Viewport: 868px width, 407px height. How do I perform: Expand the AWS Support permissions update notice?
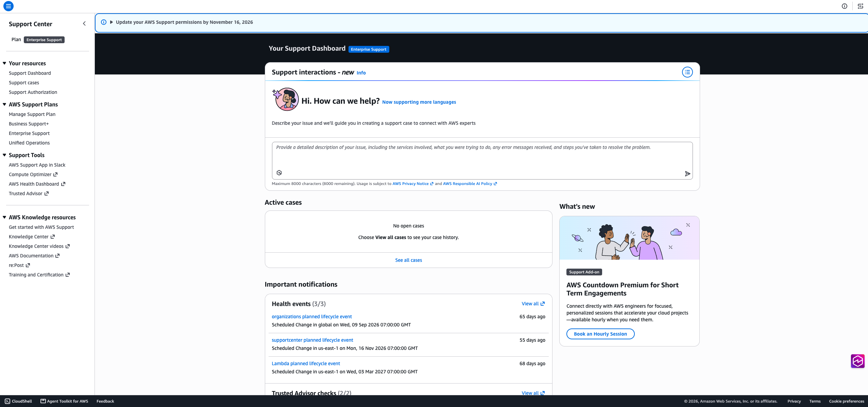tap(112, 22)
